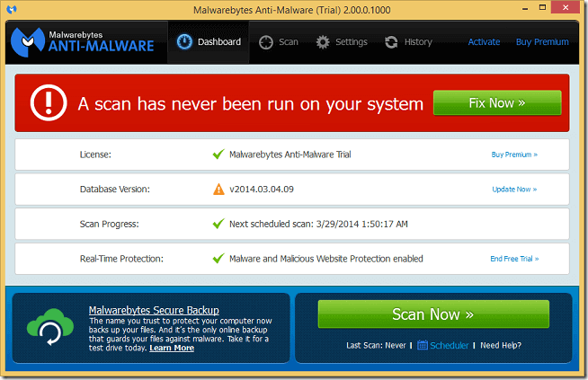
Task: Click Buy Premium » in the License row
Action: tap(514, 155)
